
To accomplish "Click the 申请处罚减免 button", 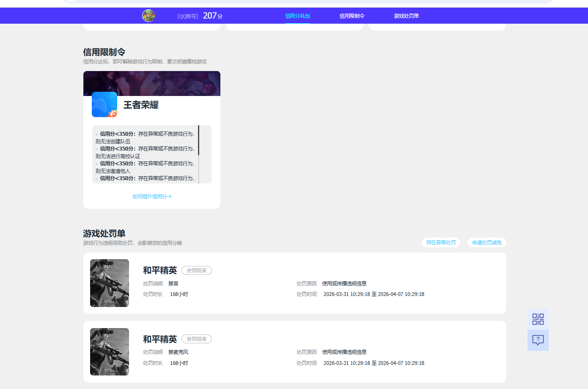I will 486,242.
